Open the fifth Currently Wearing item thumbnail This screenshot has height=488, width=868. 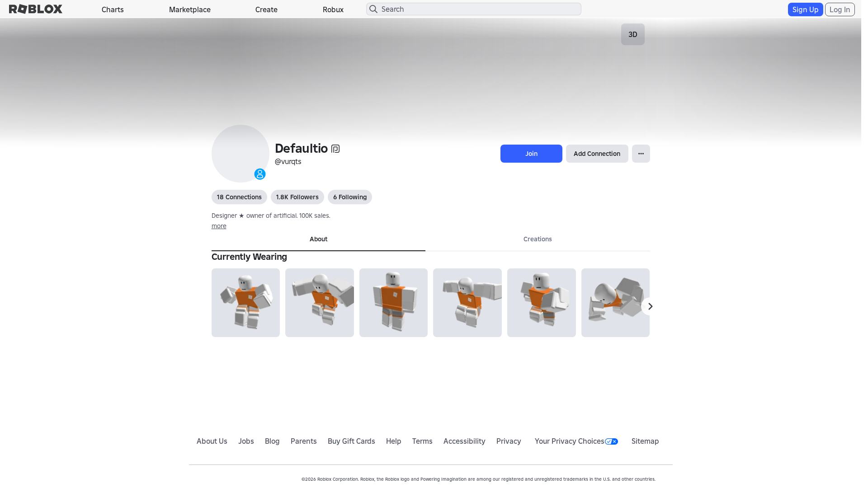pos(542,303)
